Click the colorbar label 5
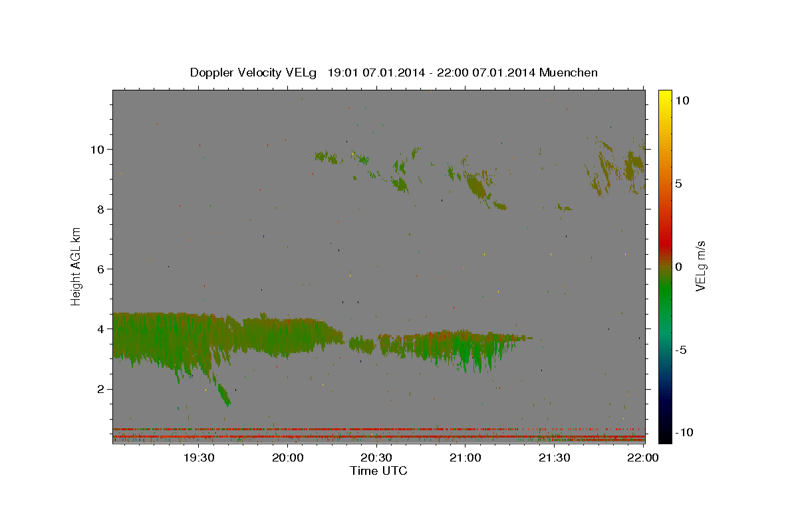This screenshot has width=798, height=532. (678, 184)
